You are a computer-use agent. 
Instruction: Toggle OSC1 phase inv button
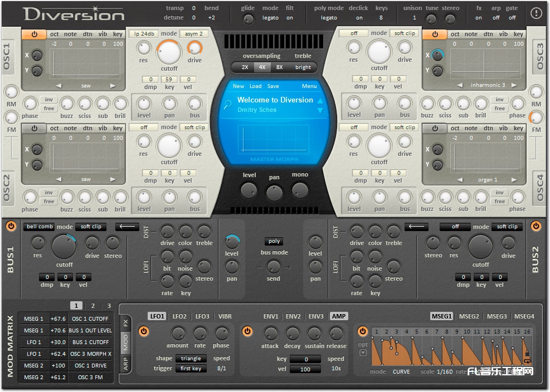(x=49, y=100)
